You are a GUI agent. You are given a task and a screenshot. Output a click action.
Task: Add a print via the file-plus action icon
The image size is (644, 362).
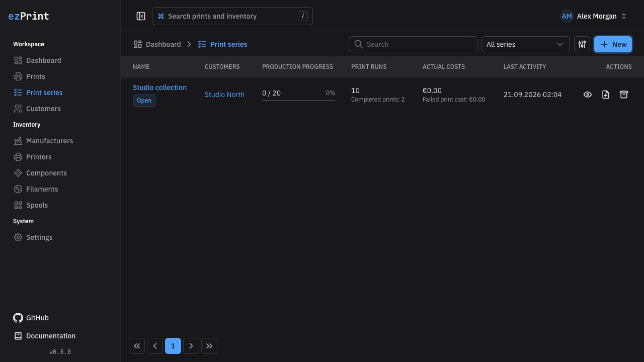pos(606,95)
